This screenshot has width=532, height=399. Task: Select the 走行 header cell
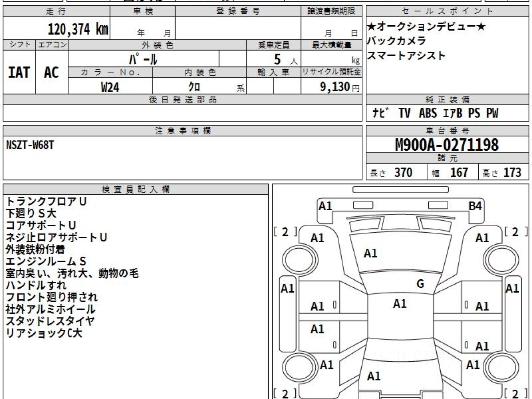point(56,12)
